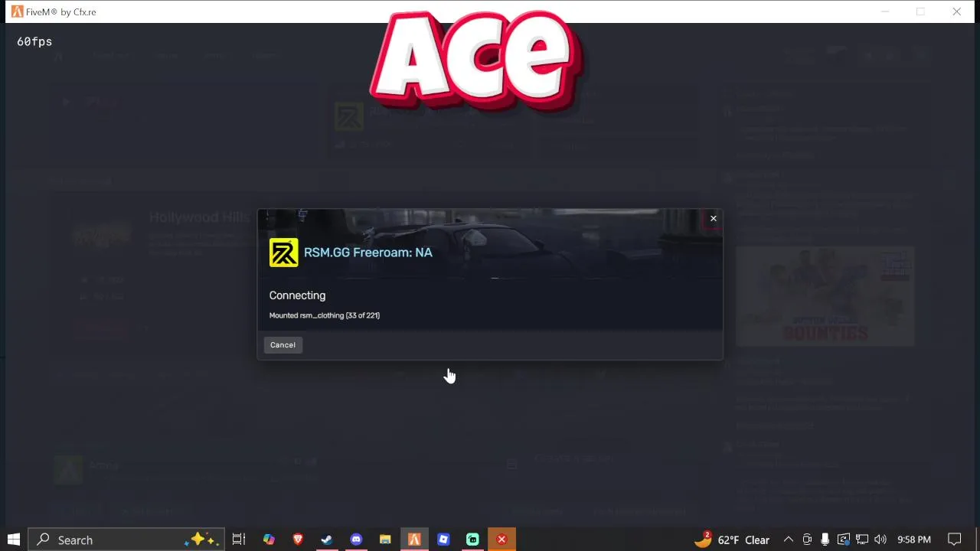Close the FiveM window
The height and width of the screenshot is (551, 980).
[956, 11]
